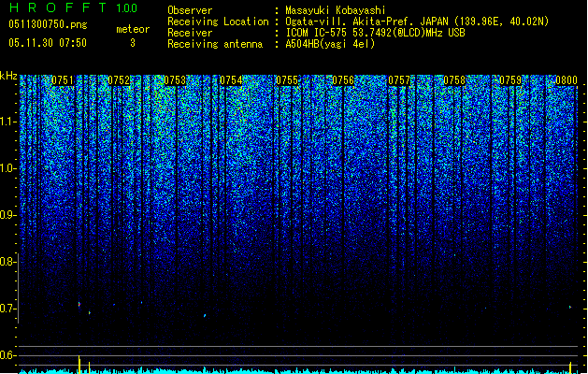
Task: Select the Ogata-vill. Akita-Pref. JAPAN location text
Action: pyautogui.click(x=417, y=22)
